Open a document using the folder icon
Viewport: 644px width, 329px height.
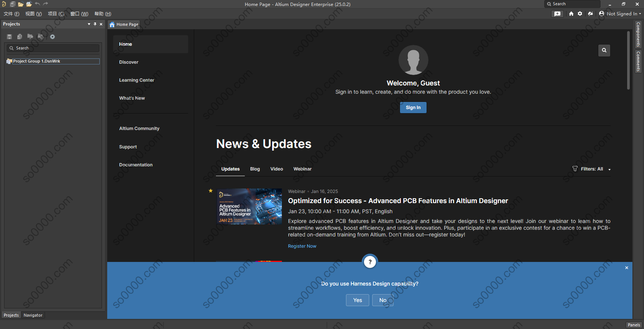click(x=21, y=4)
